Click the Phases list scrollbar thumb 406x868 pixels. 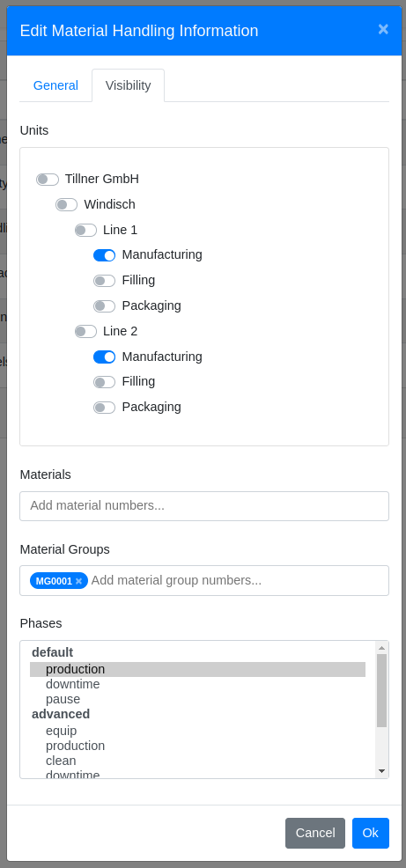click(x=381, y=691)
